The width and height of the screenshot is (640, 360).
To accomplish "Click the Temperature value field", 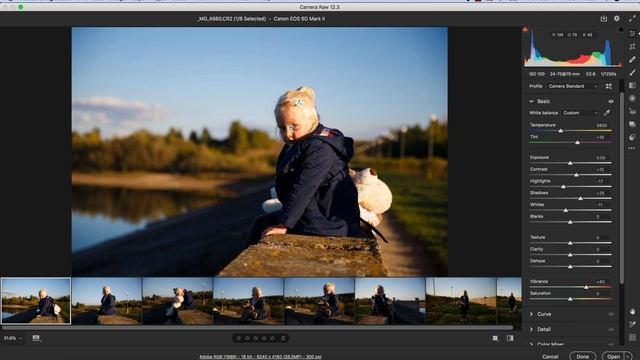I will tap(601, 125).
